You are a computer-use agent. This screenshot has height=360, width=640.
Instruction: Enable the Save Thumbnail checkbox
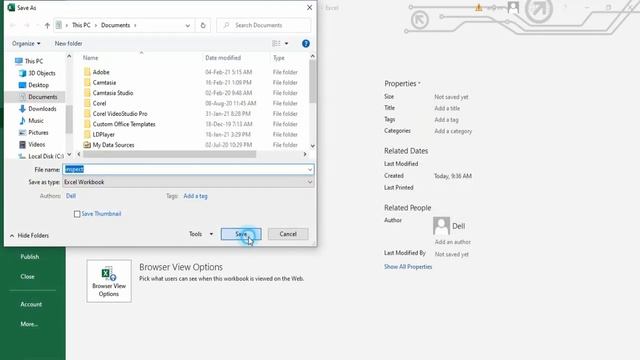(x=77, y=214)
